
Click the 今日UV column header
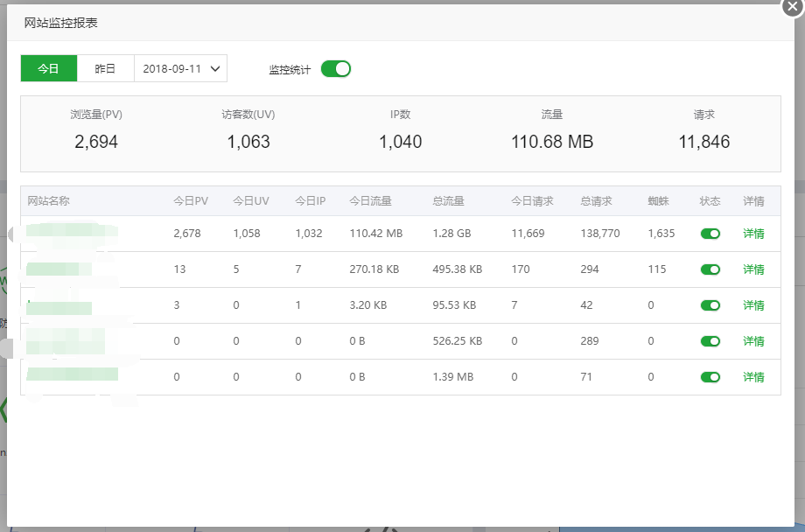pos(251,200)
